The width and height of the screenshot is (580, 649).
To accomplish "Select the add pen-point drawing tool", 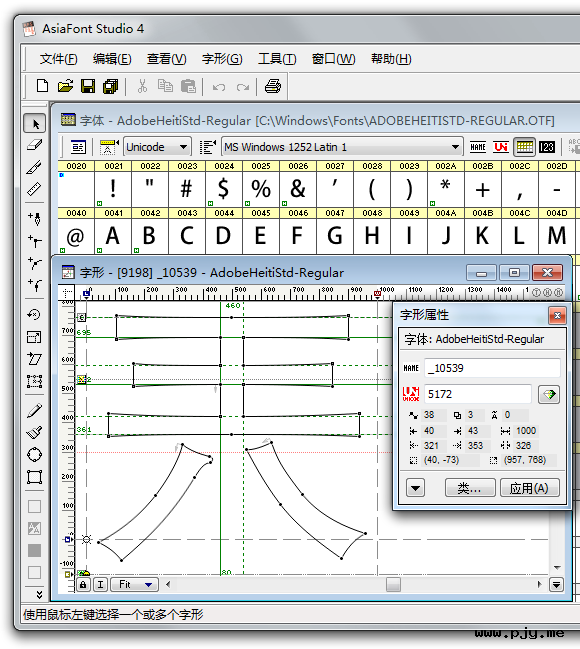I will click(x=35, y=219).
